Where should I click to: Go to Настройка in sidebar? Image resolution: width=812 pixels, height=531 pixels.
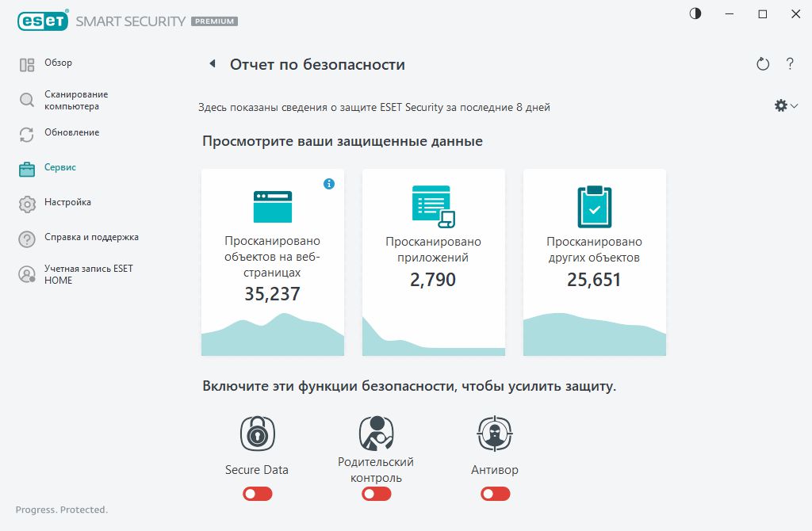[x=67, y=203]
